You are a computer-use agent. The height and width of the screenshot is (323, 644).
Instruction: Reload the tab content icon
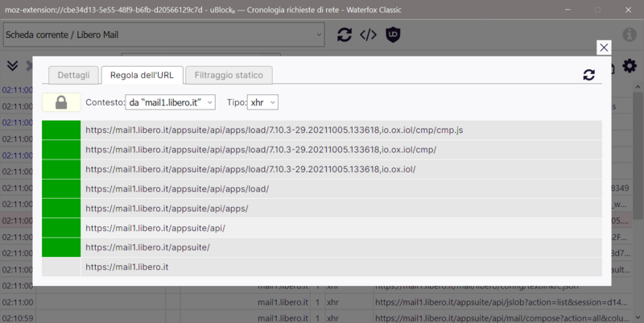[x=345, y=35]
